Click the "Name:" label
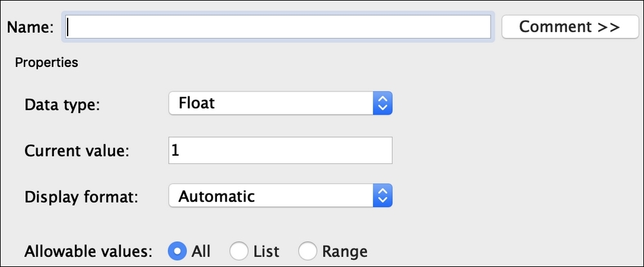 (31, 28)
